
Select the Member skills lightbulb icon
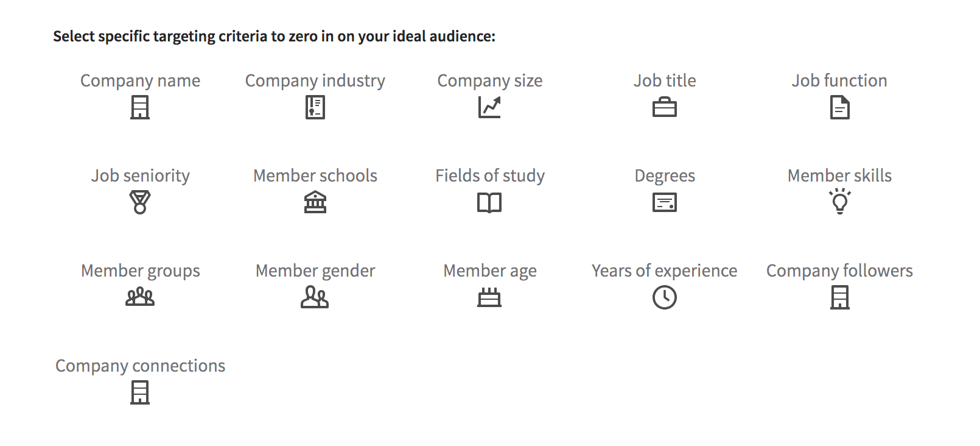click(839, 201)
